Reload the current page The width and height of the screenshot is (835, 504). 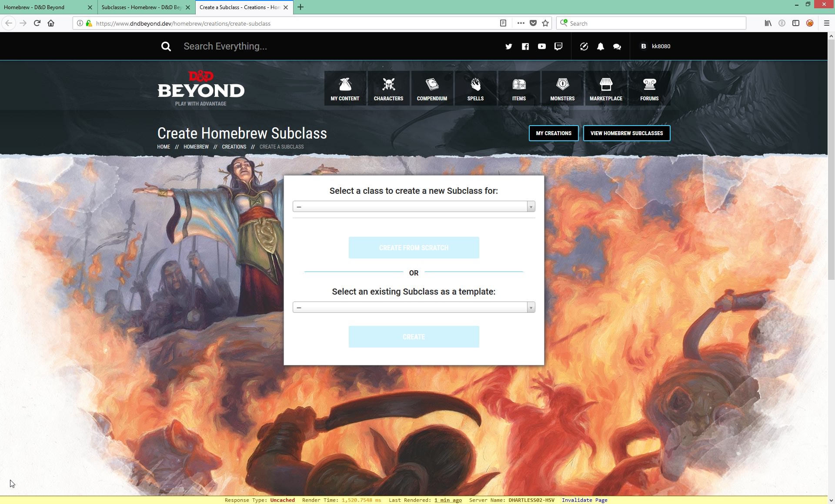(37, 23)
